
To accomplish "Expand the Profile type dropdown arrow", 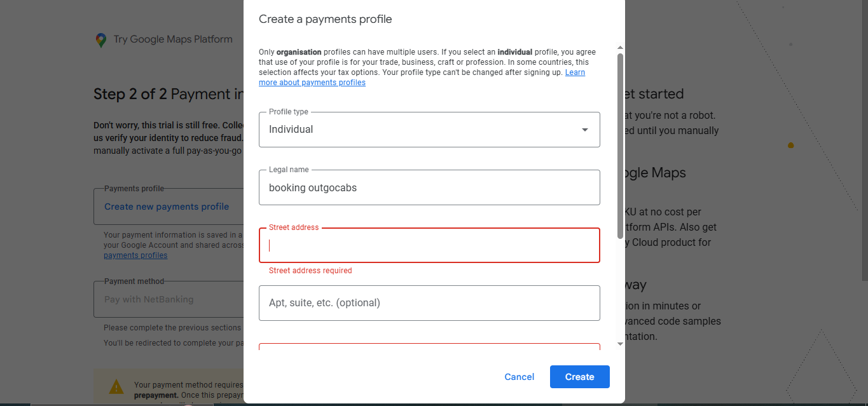I will pos(585,130).
